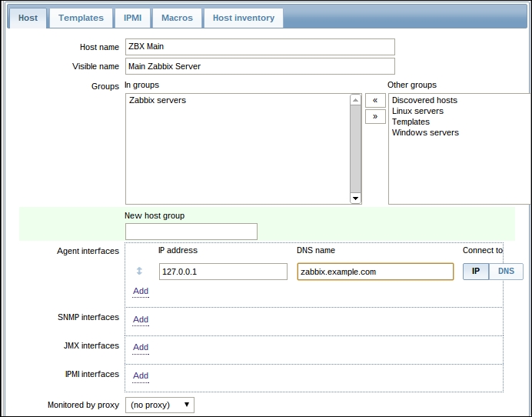Image resolution: width=532 pixels, height=417 pixels.
Task: Select Linux servers in Other groups
Action: (x=417, y=111)
